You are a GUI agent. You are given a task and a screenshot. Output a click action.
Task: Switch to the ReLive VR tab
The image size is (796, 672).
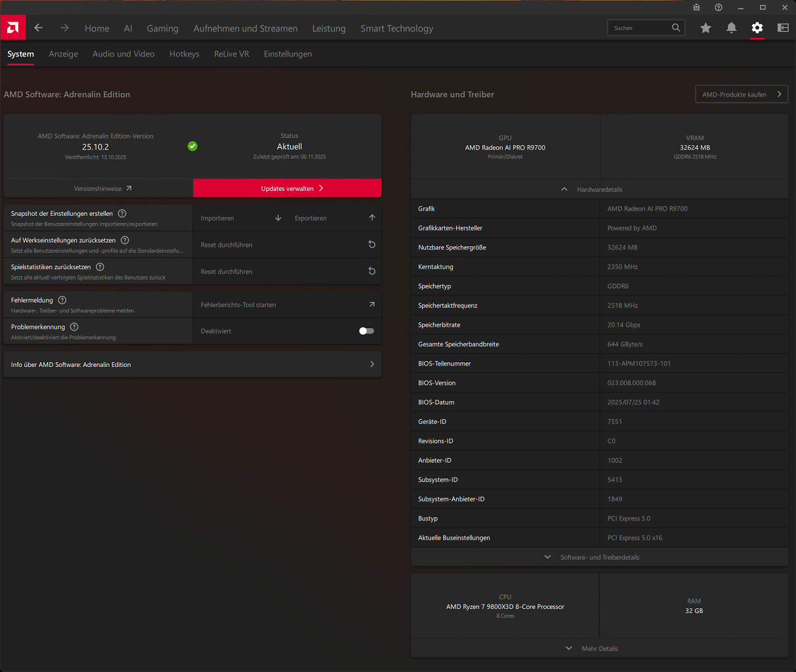[x=232, y=54]
